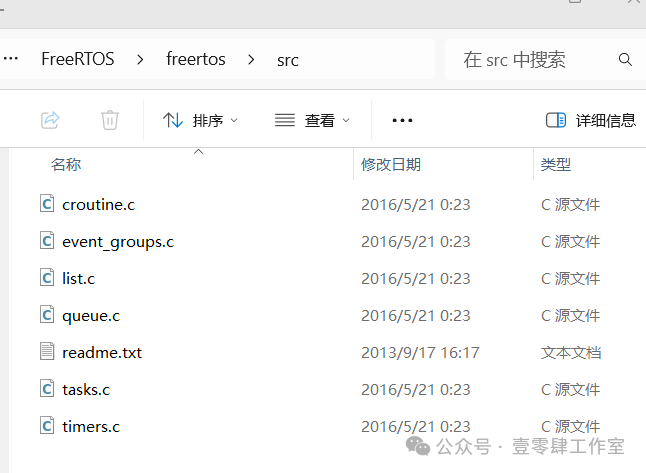Click the share icon in toolbar

(50, 120)
